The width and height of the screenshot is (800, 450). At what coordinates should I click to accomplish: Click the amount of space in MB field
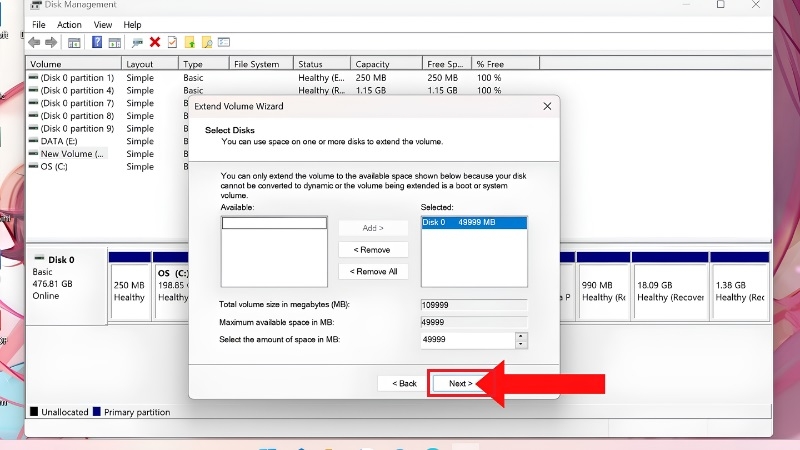(x=468, y=340)
